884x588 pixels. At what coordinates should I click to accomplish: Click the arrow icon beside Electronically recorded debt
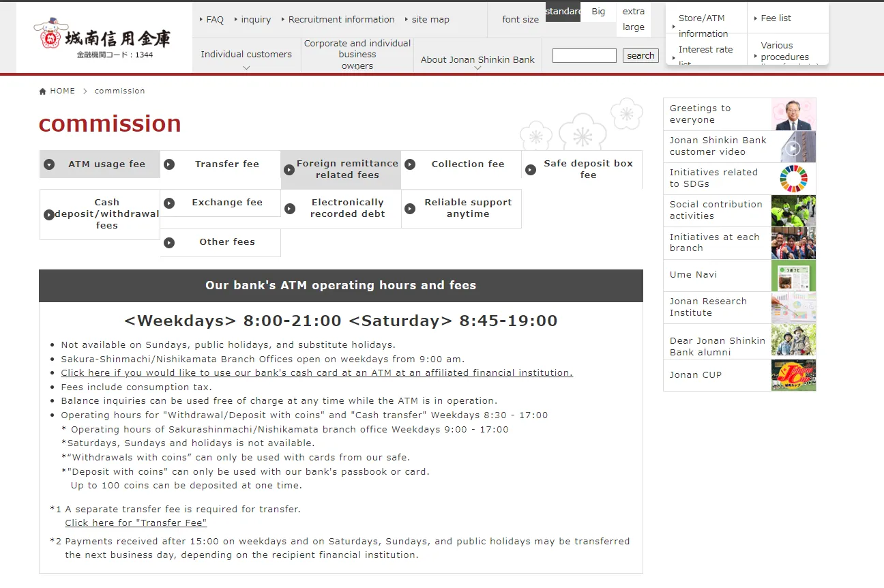[290, 209]
